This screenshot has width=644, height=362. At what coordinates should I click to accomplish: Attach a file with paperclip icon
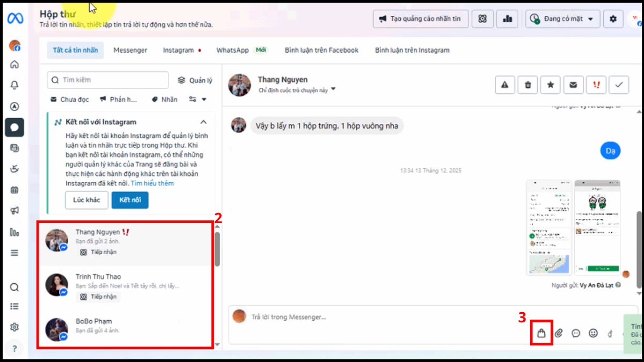point(559,333)
